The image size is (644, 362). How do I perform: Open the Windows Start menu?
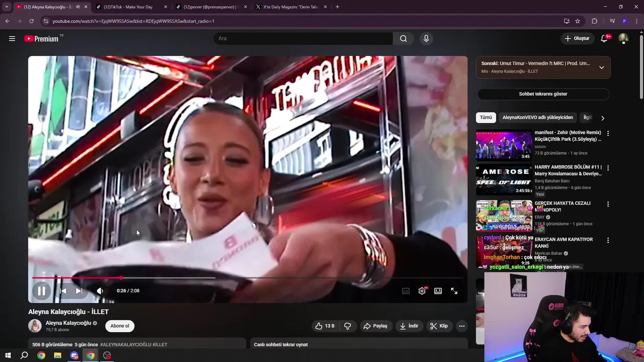[8, 355]
